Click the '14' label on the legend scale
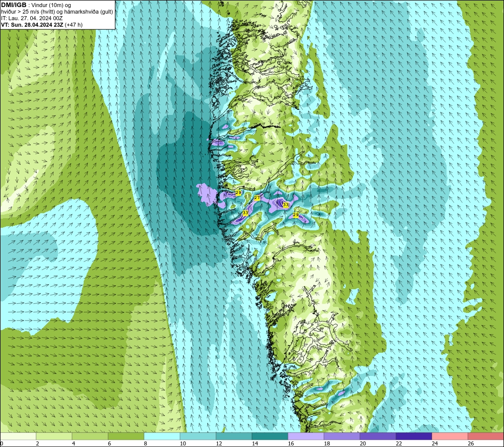The image size is (504, 447). tap(255, 443)
